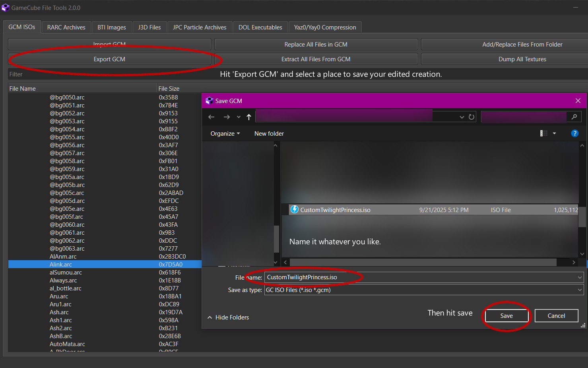Image resolution: width=588 pixels, height=368 pixels.
Task: Click the Forward arrow in Save dialog
Action: point(227,117)
